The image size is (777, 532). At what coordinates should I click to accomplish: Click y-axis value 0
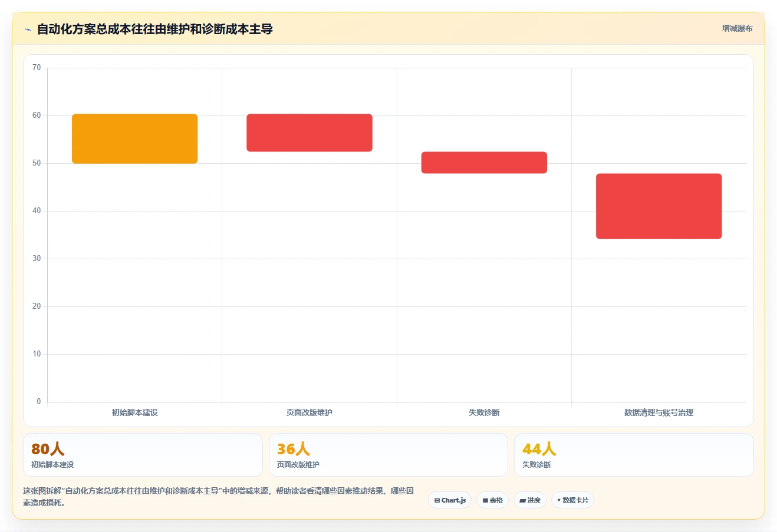[x=39, y=402]
